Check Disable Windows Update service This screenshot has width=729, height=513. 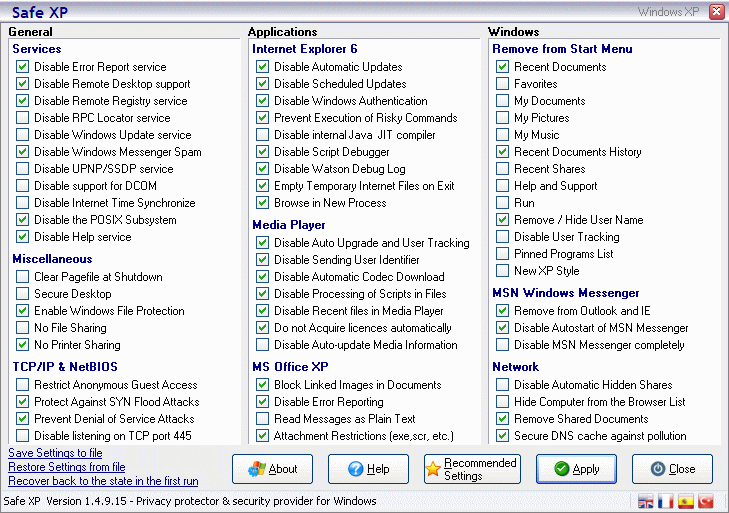tap(22, 134)
